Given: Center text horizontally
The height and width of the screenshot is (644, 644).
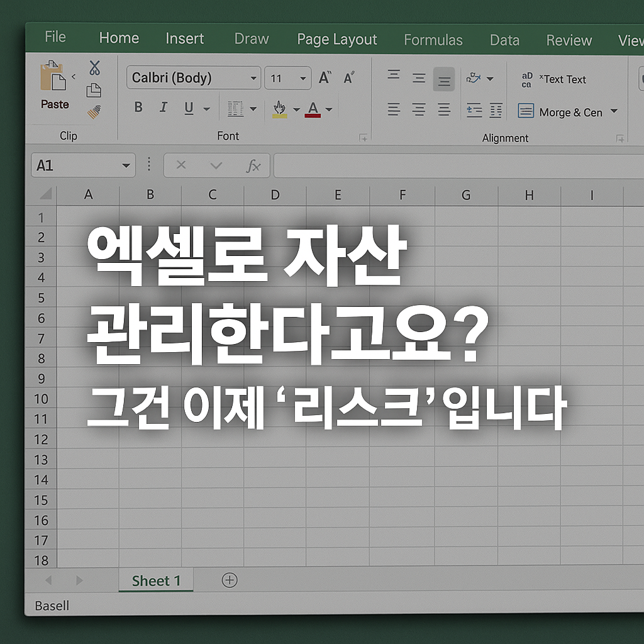Looking at the screenshot, I should click(x=418, y=109).
